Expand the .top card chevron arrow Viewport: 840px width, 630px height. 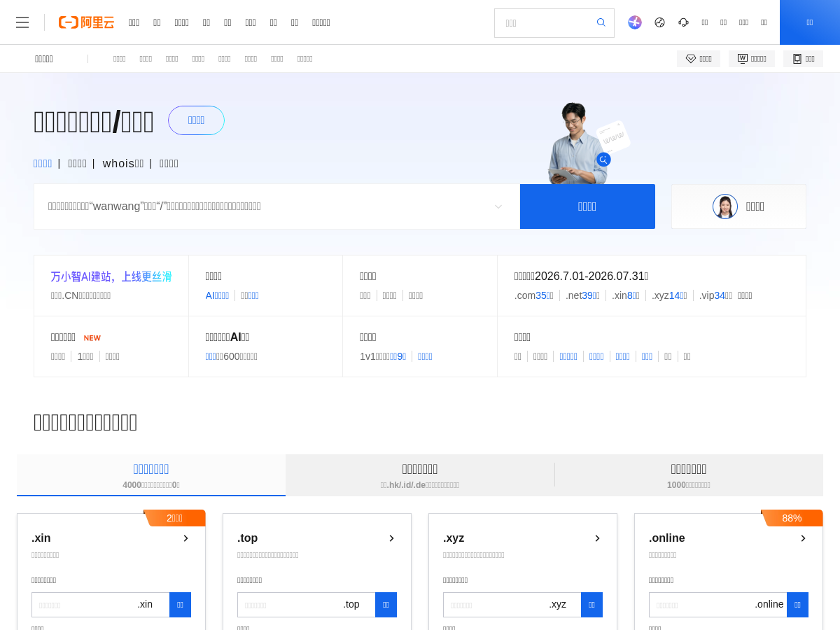(391, 538)
